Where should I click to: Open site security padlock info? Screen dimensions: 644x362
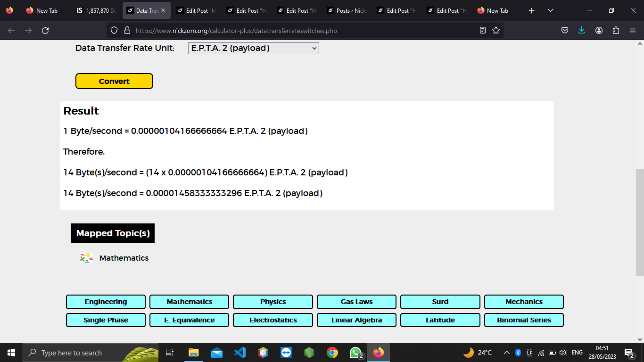tap(127, 31)
